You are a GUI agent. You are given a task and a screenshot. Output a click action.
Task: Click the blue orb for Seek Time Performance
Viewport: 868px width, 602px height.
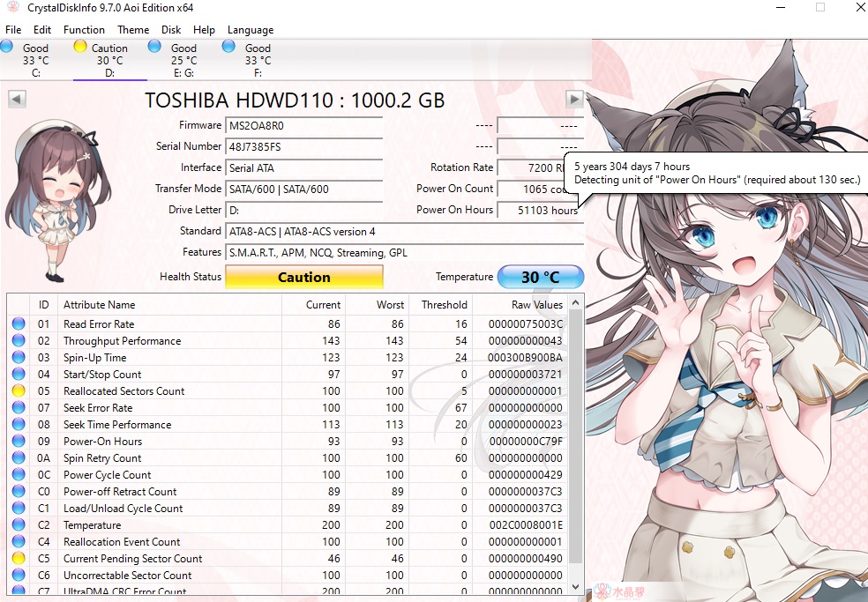(x=19, y=424)
